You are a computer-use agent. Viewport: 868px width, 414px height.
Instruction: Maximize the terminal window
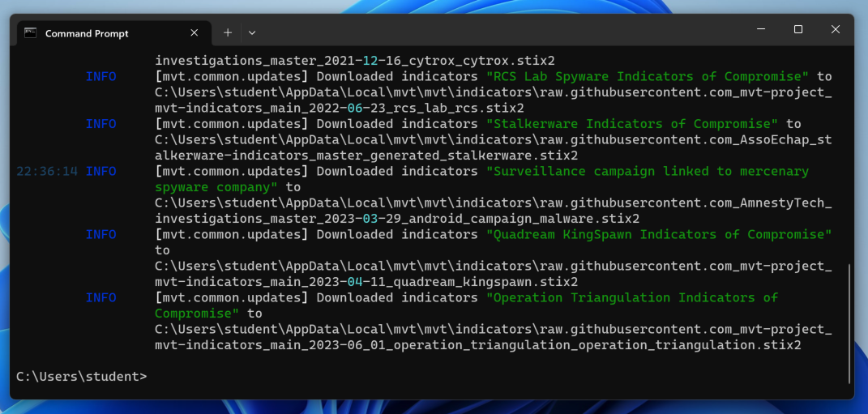[x=798, y=29]
